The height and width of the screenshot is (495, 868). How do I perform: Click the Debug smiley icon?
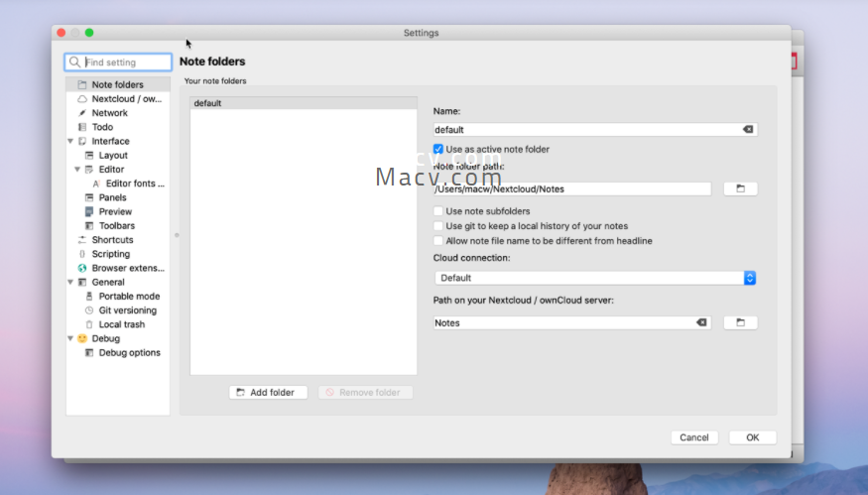coord(82,338)
